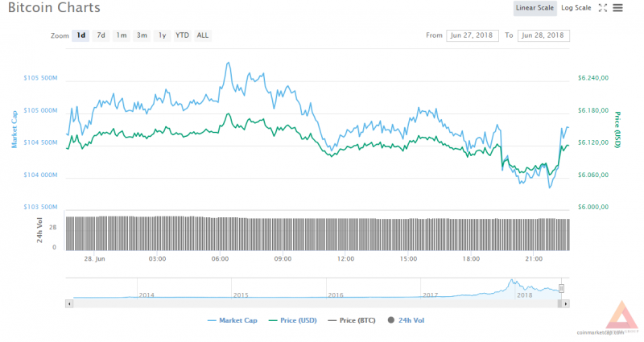Toggle Price (USD) series in legend

(x=292, y=320)
